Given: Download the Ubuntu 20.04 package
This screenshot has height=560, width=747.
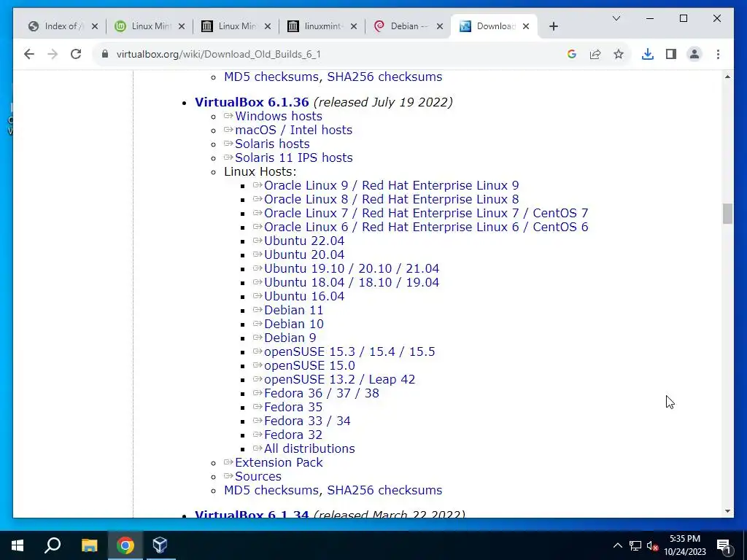Looking at the screenshot, I should pos(304,254).
